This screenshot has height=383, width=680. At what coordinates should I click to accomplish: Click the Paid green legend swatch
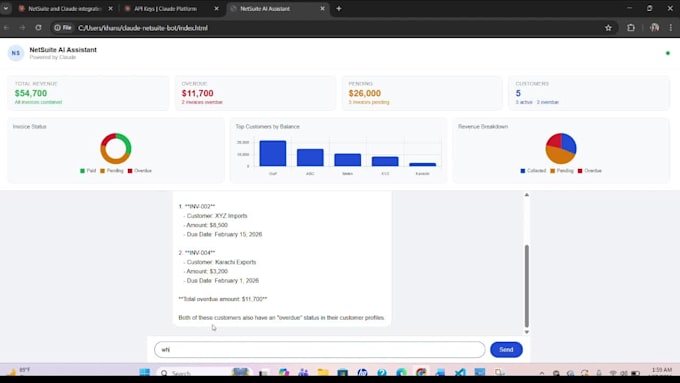[x=82, y=171]
